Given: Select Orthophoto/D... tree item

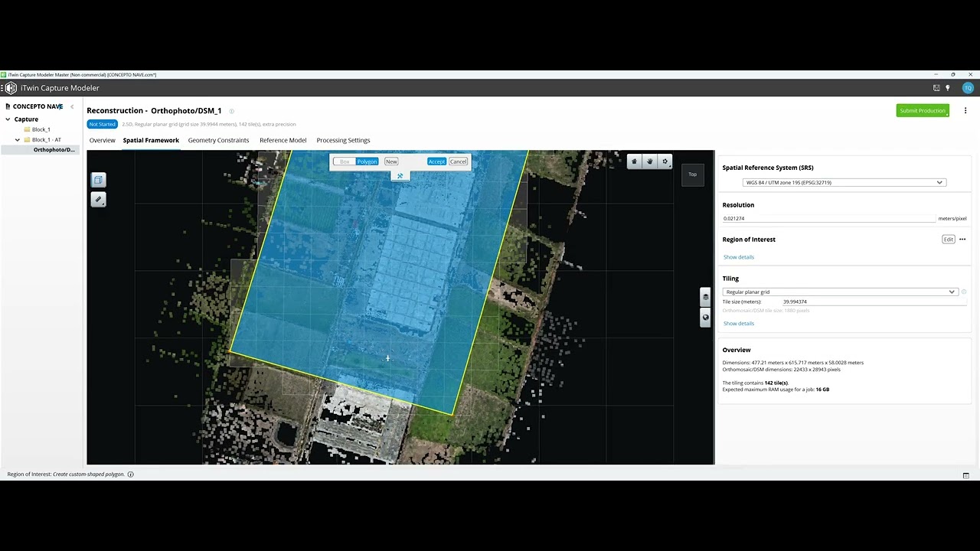Looking at the screenshot, I should click(54, 150).
